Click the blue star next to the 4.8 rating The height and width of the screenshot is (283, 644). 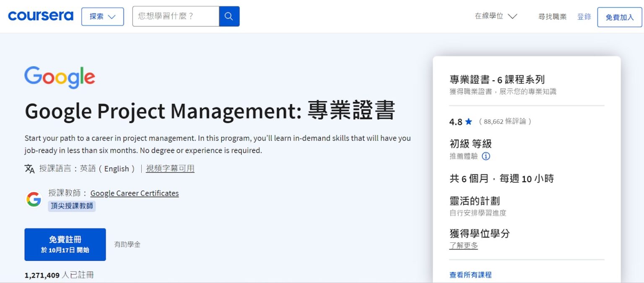(x=469, y=121)
